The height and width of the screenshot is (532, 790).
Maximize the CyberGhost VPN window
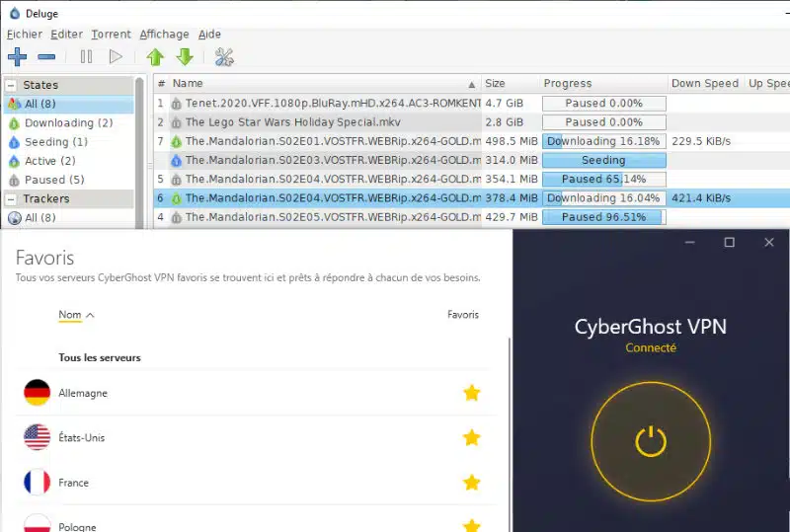[729, 243]
